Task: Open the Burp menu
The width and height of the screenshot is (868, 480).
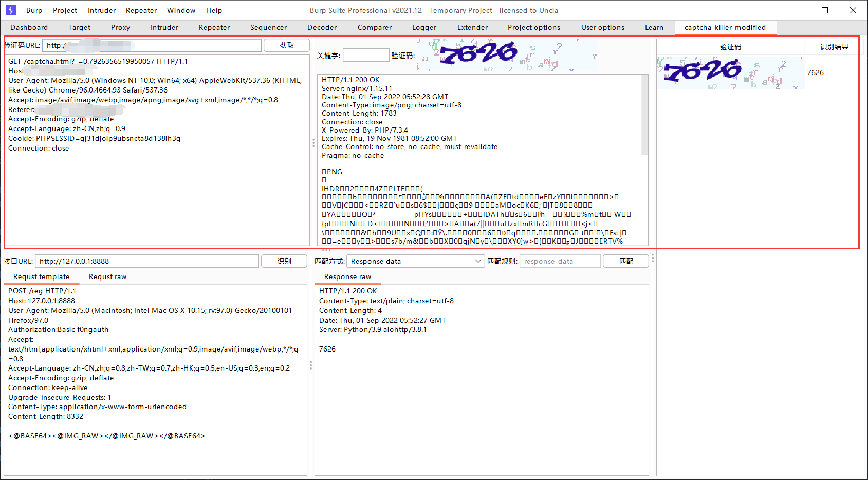Action: (x=34, y=10)
